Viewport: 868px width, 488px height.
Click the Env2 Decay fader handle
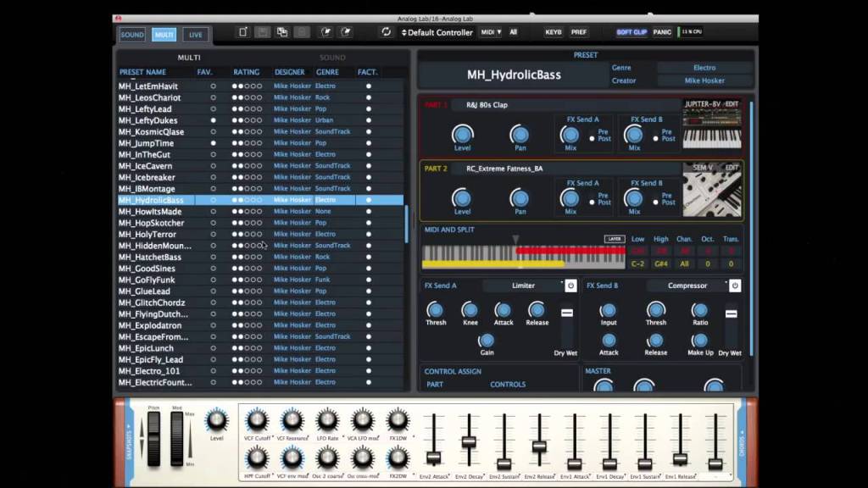coord(469,441)
